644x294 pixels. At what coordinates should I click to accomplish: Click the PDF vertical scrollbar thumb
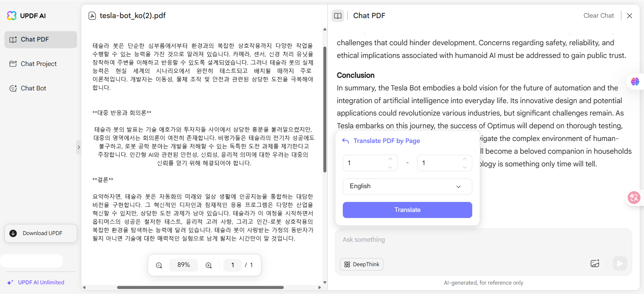[x=325, y=109]
